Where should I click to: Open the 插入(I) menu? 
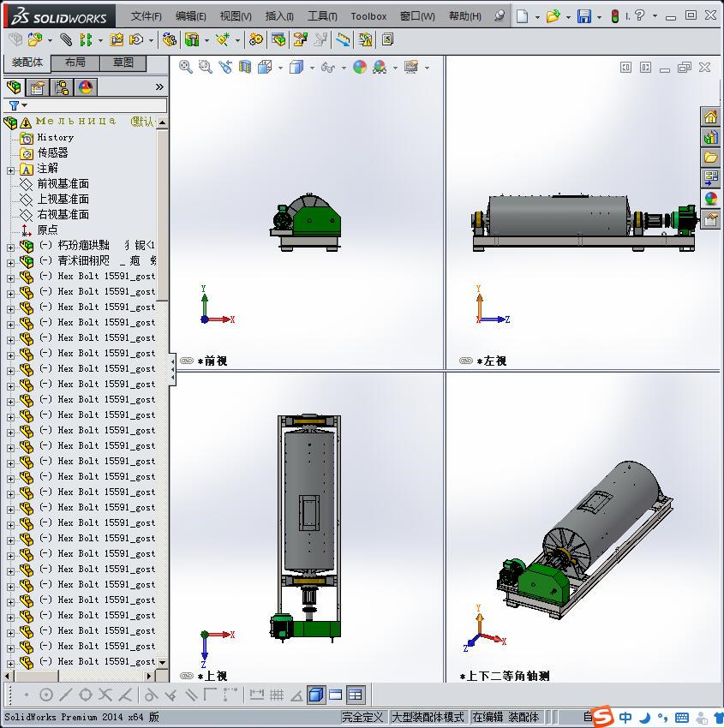tap(279, 16)
